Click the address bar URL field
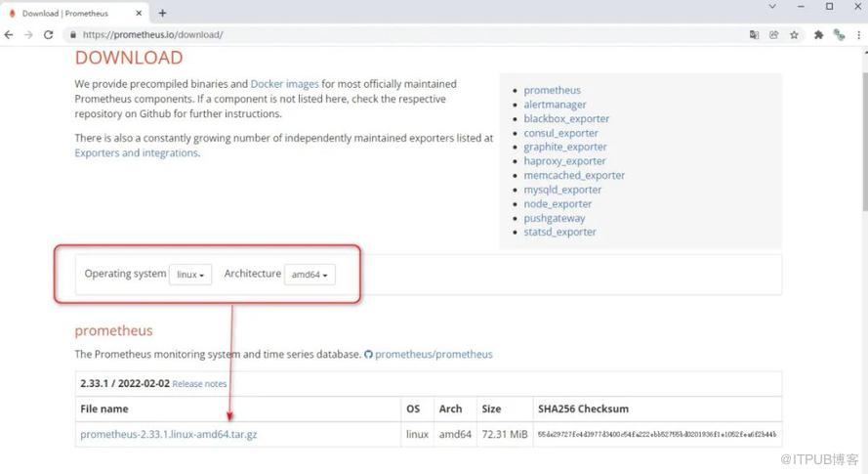 point(391,34)
